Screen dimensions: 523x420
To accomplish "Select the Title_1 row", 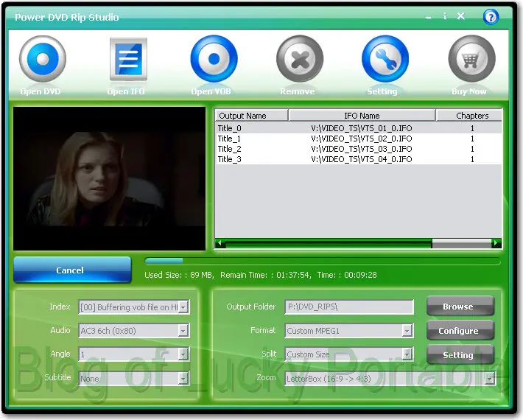I will pyautogui.click(x=358, y=139).
